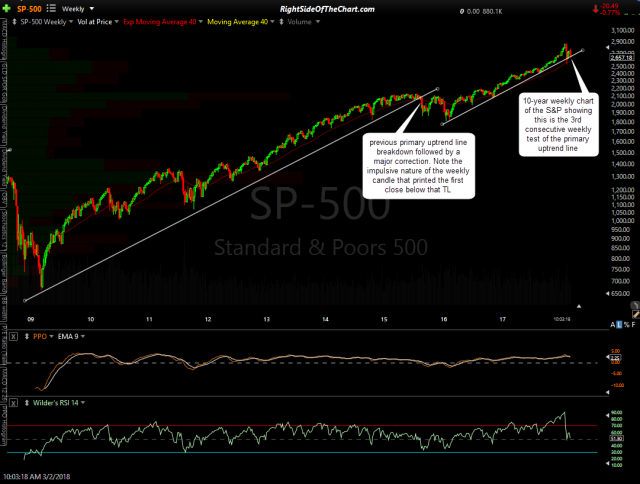Open the watchlist icon next to SP-500
Image resolution: width=640 pixels, height=484 pixels.
coord(51,8)
